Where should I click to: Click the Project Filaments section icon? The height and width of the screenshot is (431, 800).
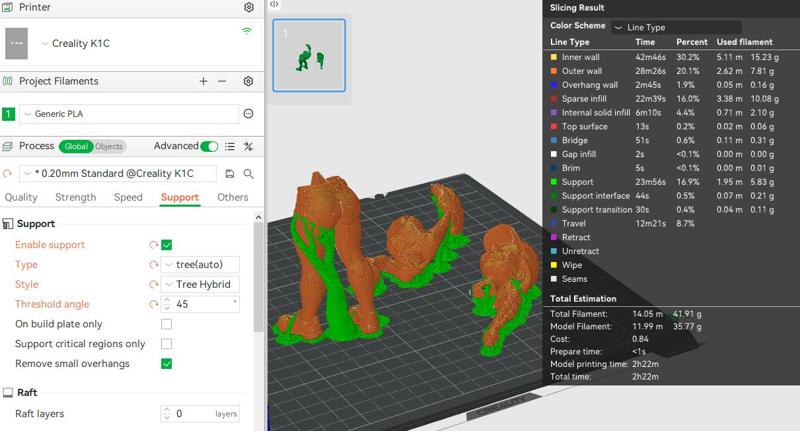point(7,81)
